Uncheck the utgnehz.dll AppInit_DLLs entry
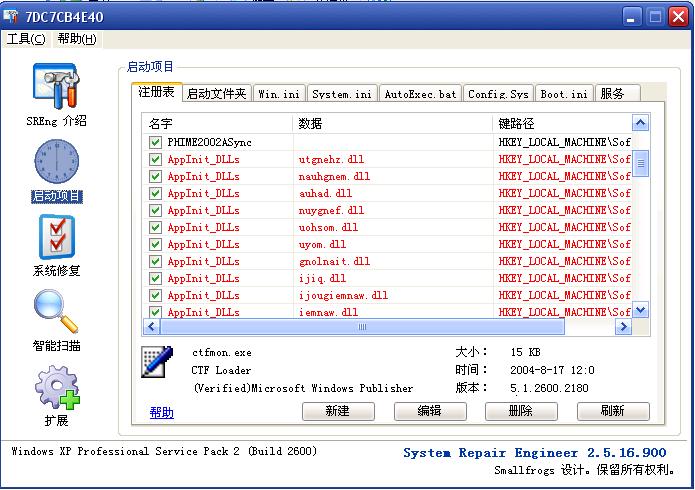The width and height of the screenshot is (695, 490). click(155, 159)
